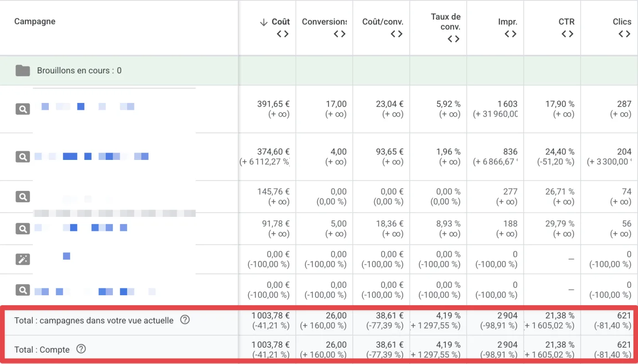Sort by the Conversions column header

324,21
